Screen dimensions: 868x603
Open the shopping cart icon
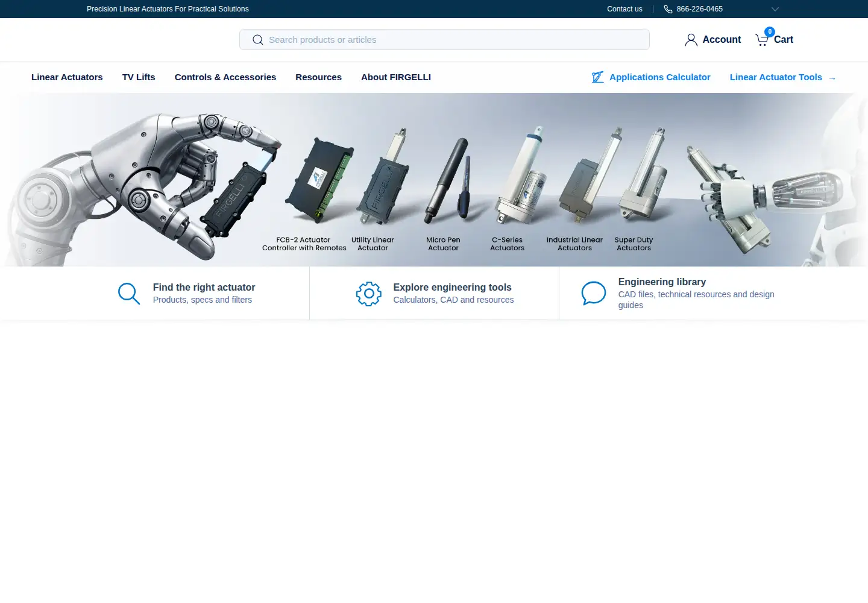[762, 40]
